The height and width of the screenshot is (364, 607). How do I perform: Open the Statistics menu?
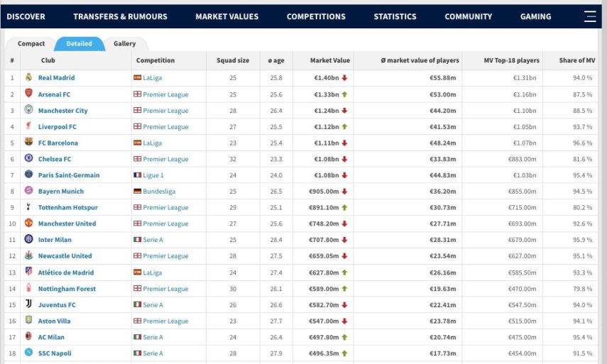point(395,17)
